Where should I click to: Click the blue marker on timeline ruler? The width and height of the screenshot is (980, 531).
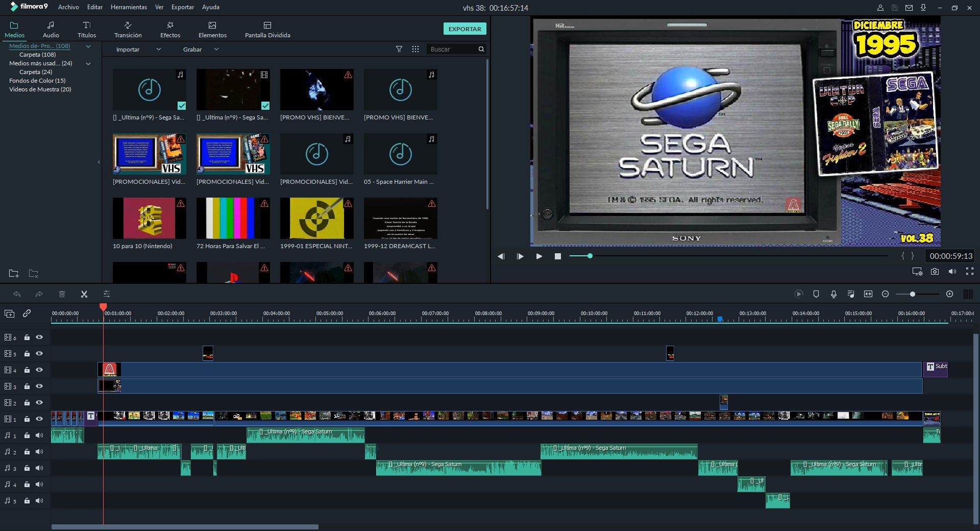pos(720,319)
